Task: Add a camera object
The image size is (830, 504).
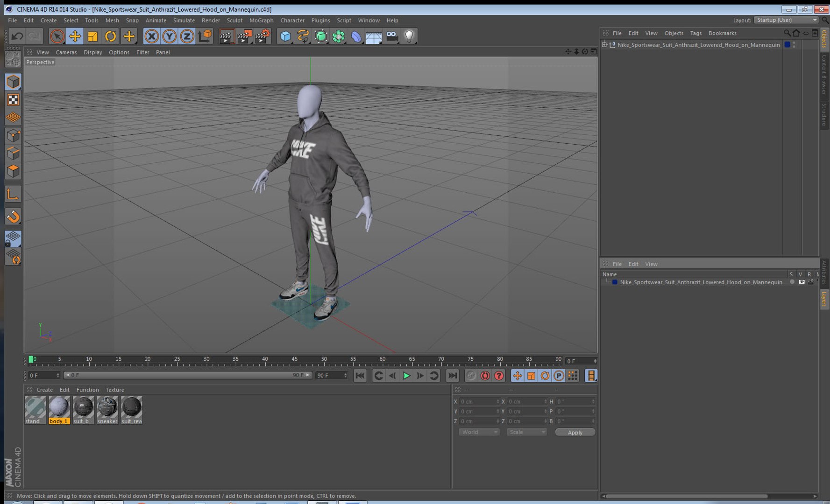Action: coord(392,36)
